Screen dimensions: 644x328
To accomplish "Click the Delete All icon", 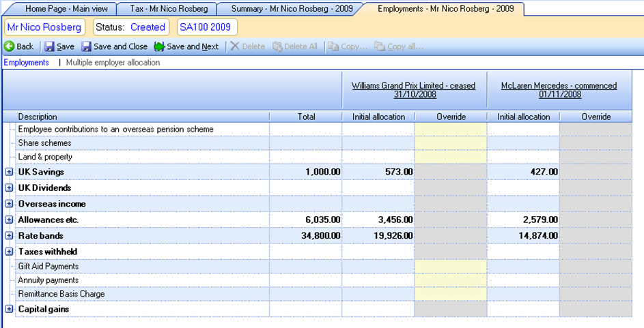I will click(277, 47).
